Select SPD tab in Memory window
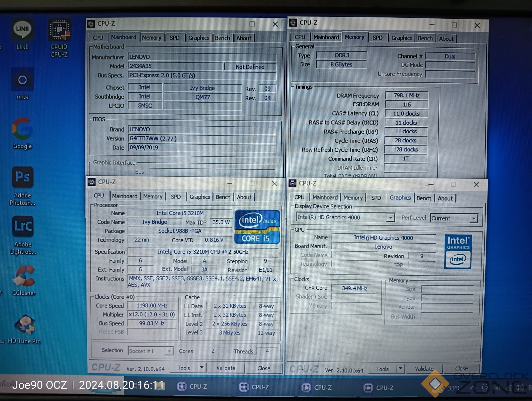 tap(377, 38)
